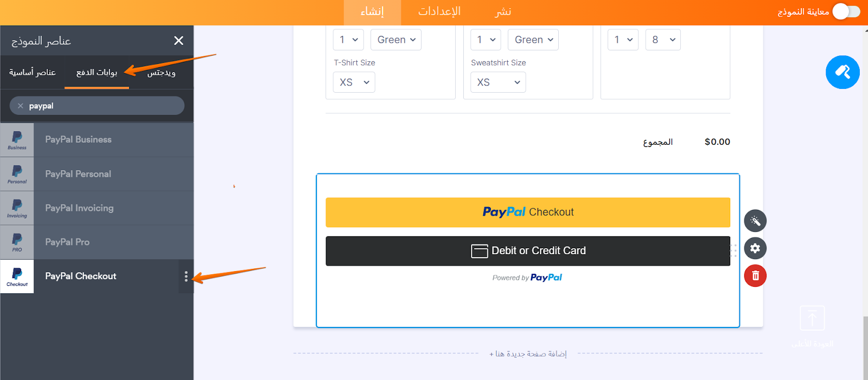The height and width of the screenshot is (380, 868).
Task: Add the PayPal Pro icon element
Action: coord(17,242)
